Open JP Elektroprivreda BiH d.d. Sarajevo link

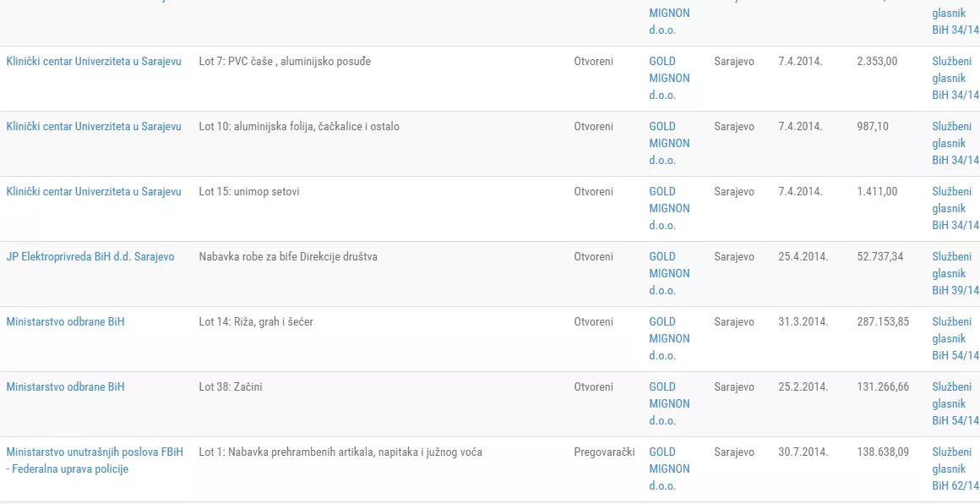tap(90, 257)
